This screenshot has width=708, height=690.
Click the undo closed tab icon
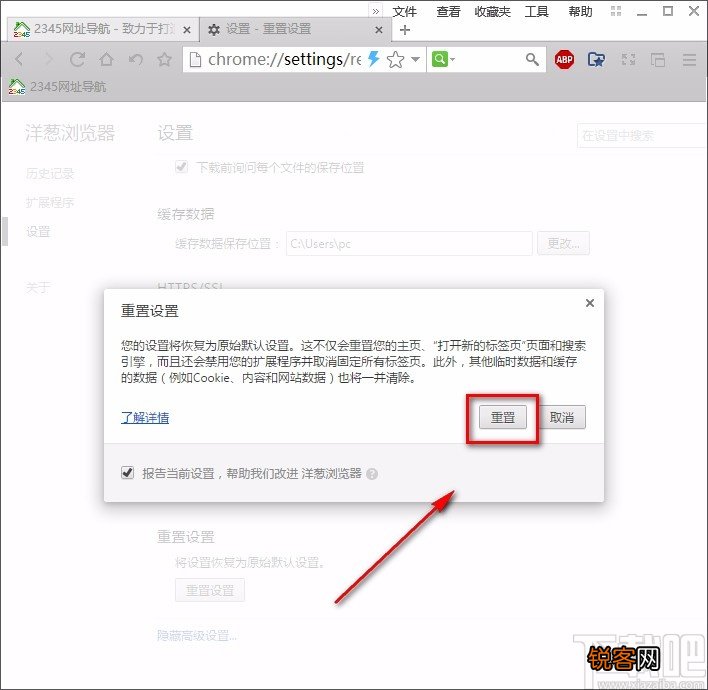(135, 59)
